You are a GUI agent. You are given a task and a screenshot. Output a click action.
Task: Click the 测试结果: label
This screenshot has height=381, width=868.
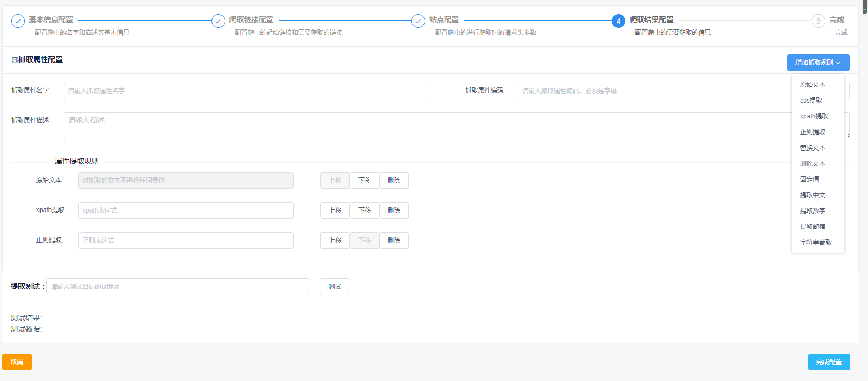tap(26, 318)
